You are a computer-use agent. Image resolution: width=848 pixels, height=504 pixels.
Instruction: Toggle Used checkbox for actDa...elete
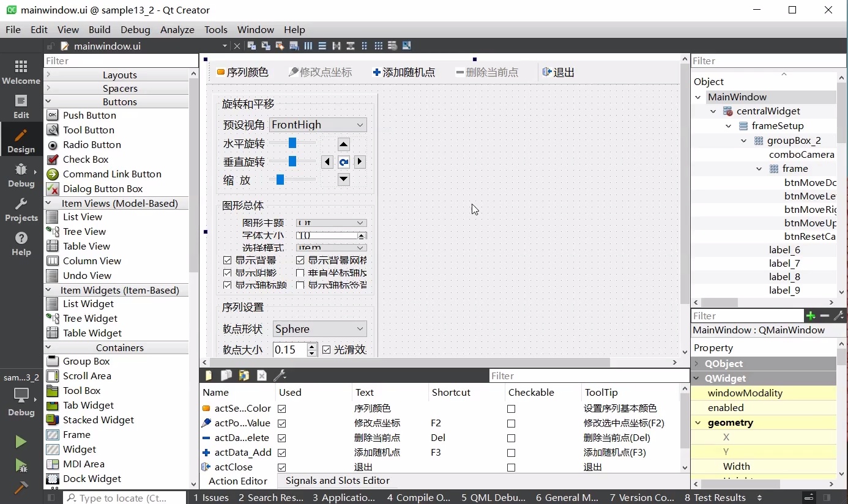click(282, 438)
